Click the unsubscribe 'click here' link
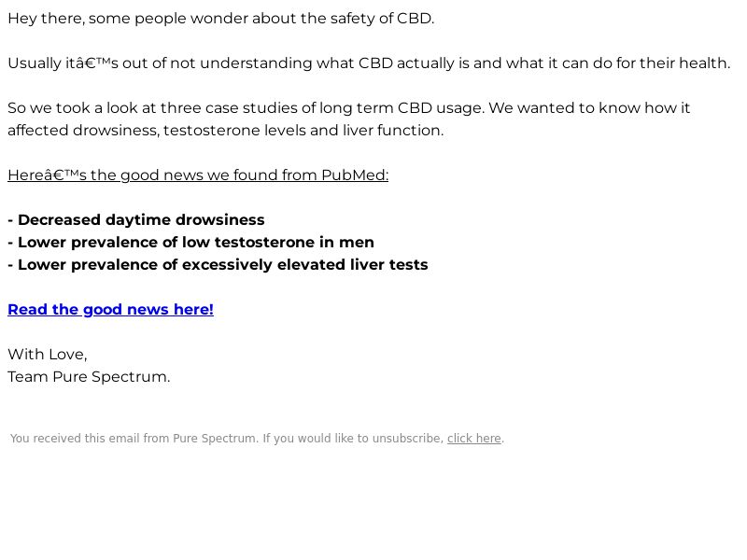 pos(474,438)
